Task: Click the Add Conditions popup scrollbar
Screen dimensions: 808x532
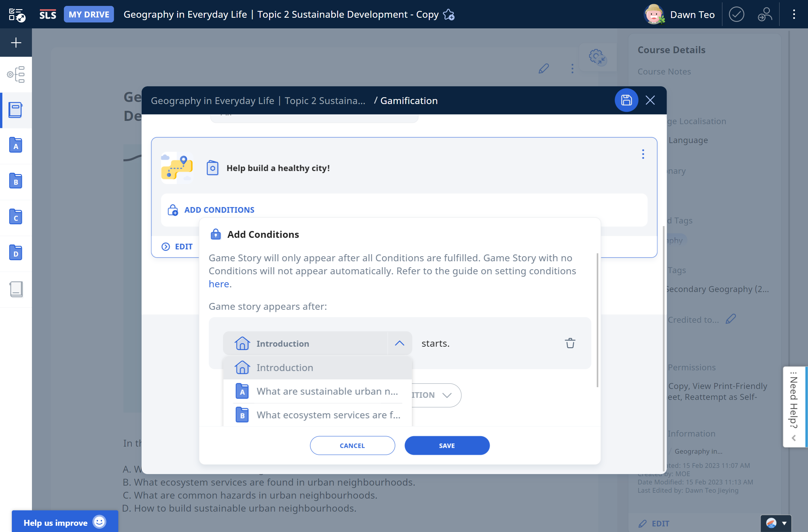Action: pyautogui.click(x=597, y=319)
